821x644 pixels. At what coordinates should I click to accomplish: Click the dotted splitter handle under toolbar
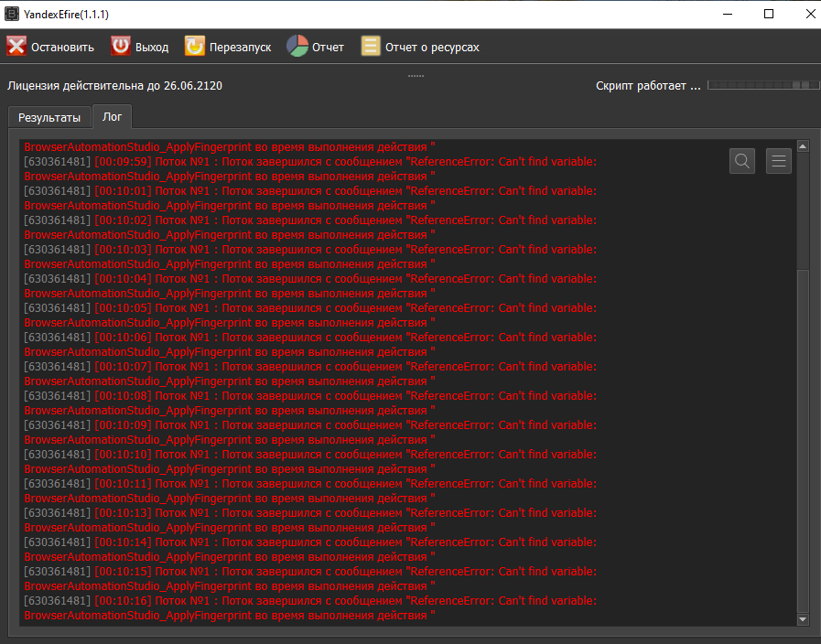416,75
